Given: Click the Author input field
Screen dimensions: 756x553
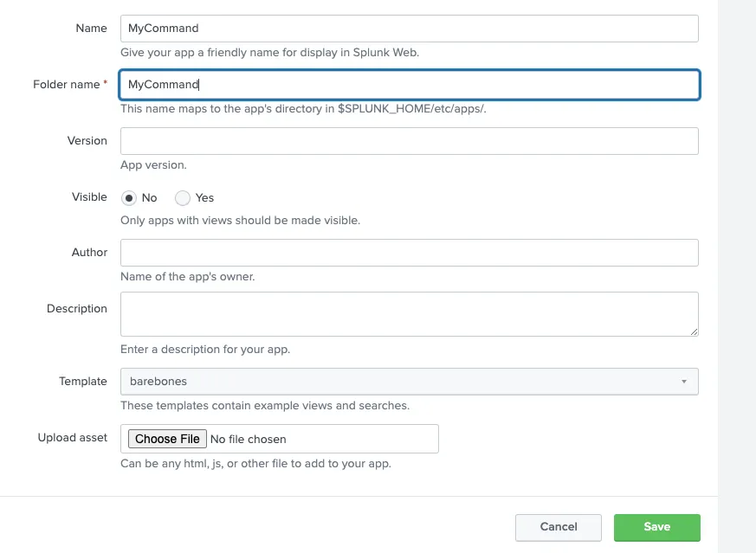Looking at the screenshot, I should click(409, 252).
